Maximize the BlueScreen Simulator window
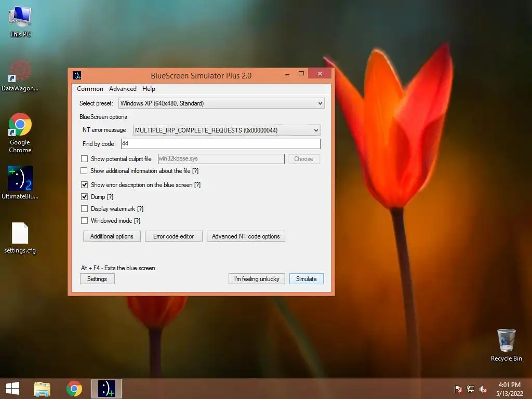The width and height of the screenshot is (532, 399). [x=301, y=74]
